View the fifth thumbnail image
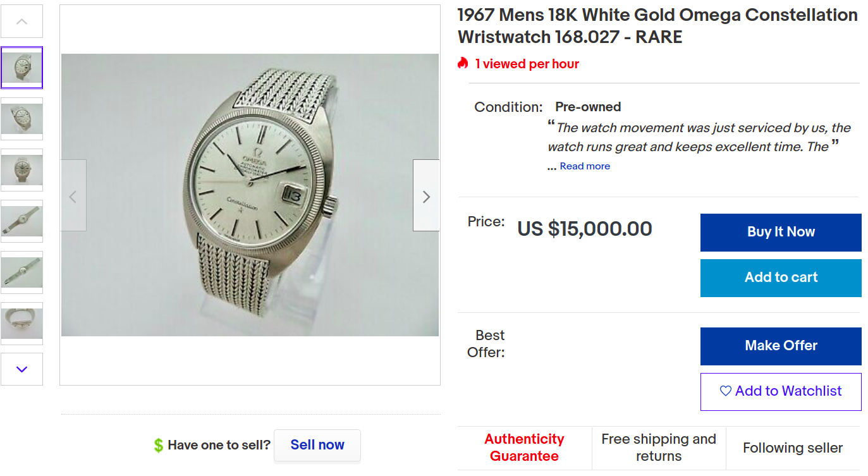 (x=22, y=272)
